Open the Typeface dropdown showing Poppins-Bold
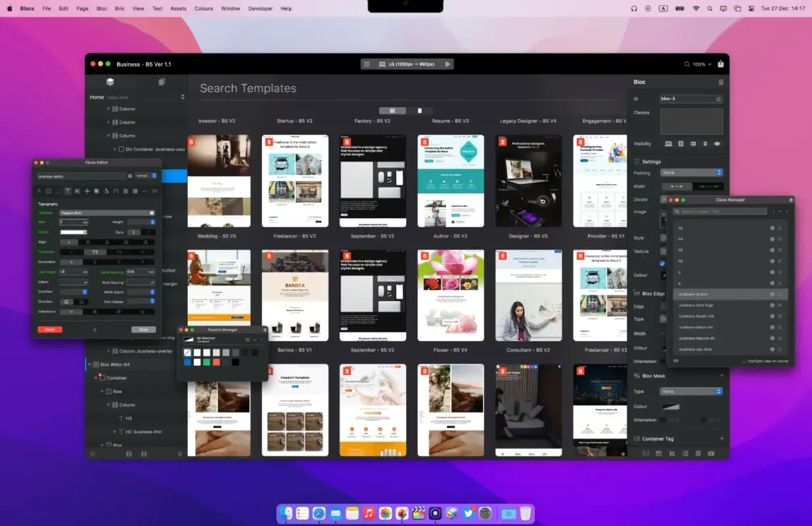This screenshot has width=812, height=526. (x=106, y=213)
